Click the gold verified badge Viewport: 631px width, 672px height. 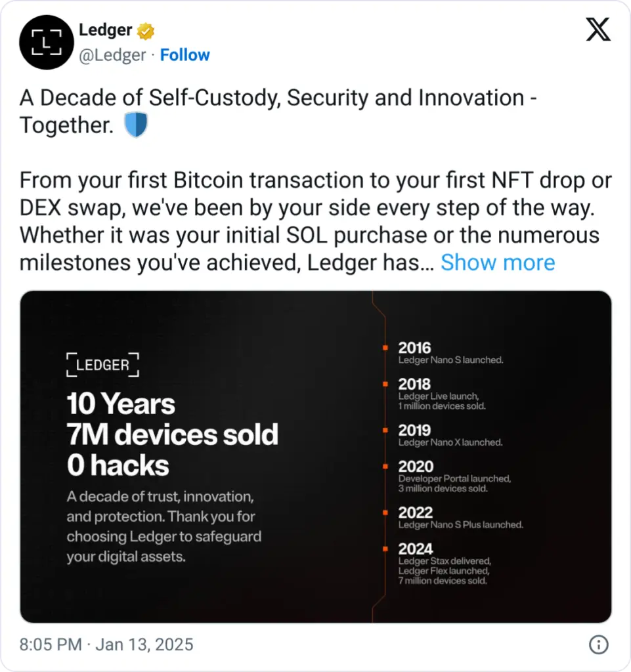point(144,31)
